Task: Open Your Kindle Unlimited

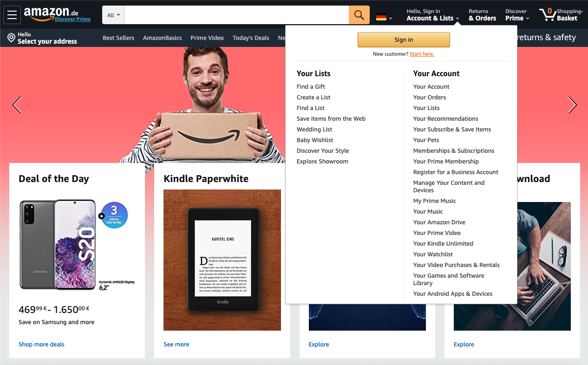Action: [443, 243]
